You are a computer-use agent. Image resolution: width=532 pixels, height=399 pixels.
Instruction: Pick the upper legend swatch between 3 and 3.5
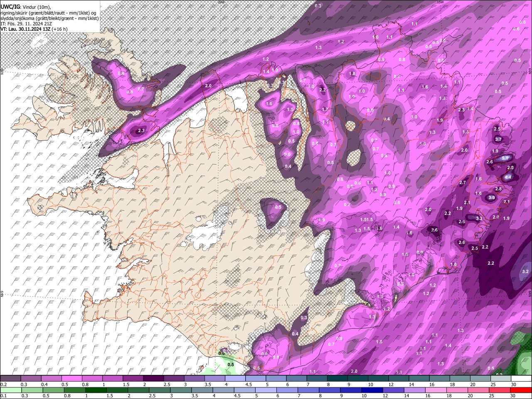pyautogui.click(x=194, y=379)
